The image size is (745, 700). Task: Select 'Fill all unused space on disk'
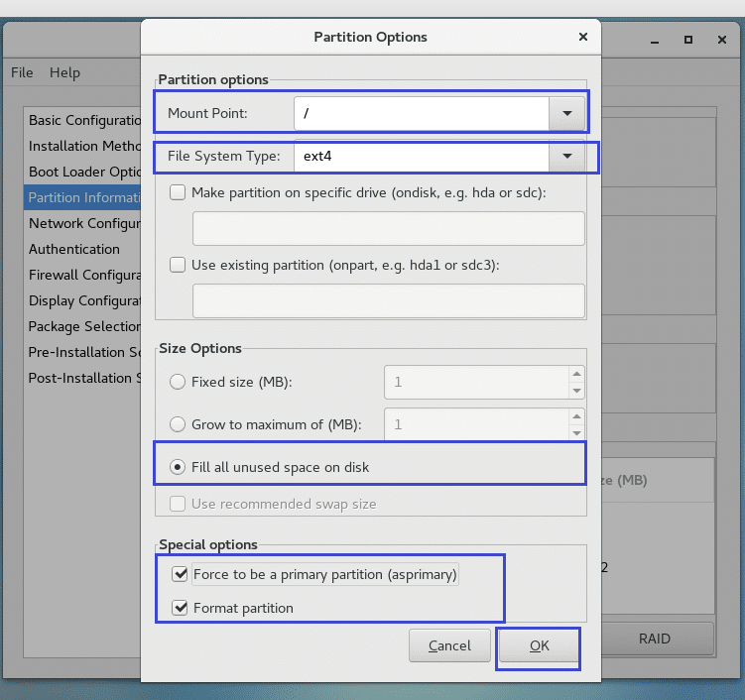[179, 467]
